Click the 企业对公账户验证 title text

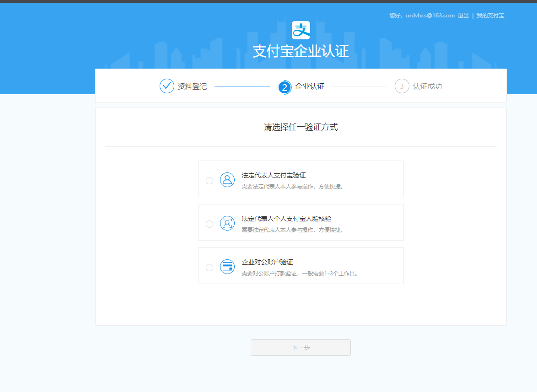coord(268,262)
